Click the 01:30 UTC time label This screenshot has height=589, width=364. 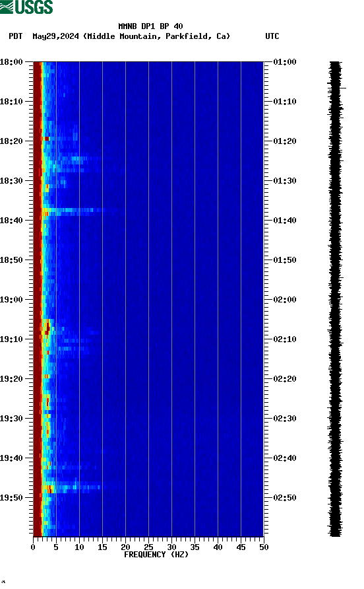285,181
